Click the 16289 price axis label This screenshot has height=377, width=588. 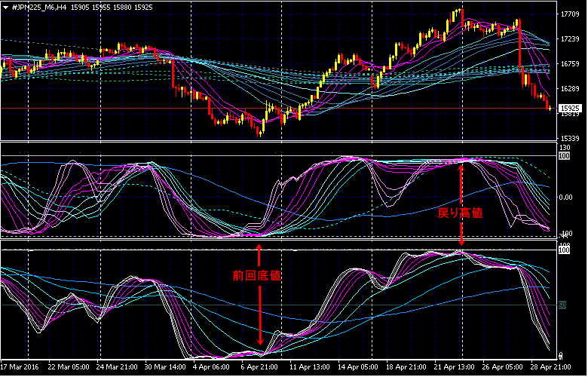click(x=569, y=89)
